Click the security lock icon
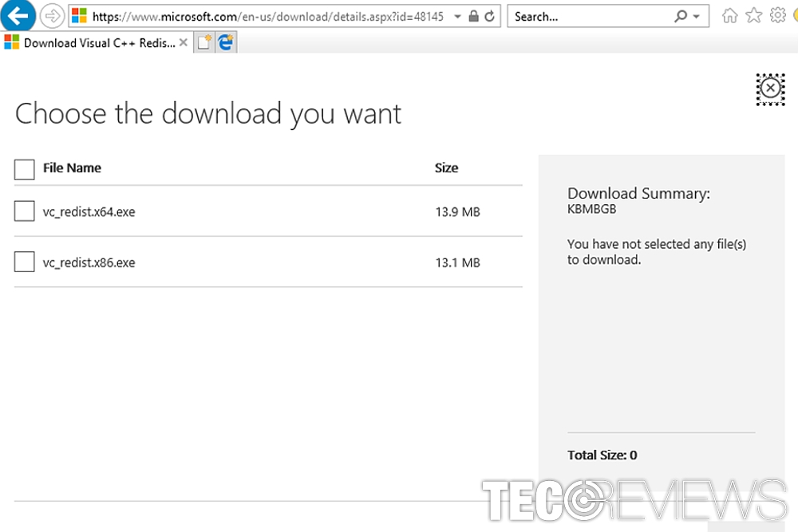This screenshot has width=798, height=532. click(473, 16)
